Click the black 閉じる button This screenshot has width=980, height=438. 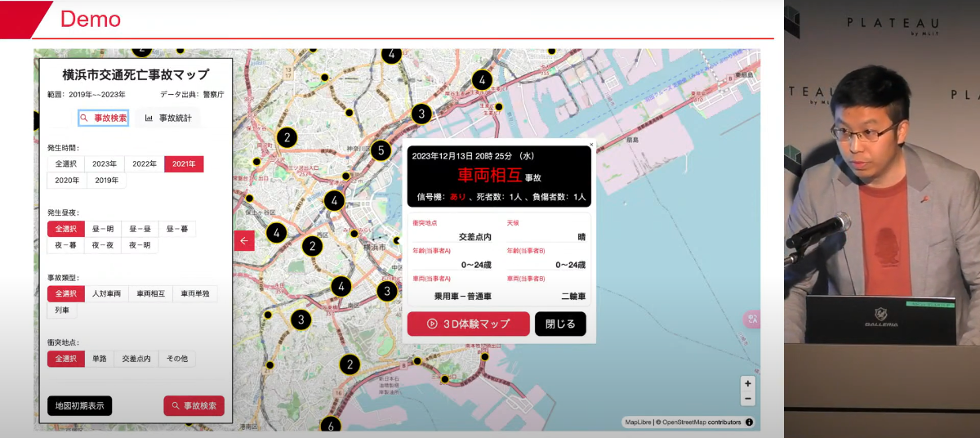click(560, 324)
